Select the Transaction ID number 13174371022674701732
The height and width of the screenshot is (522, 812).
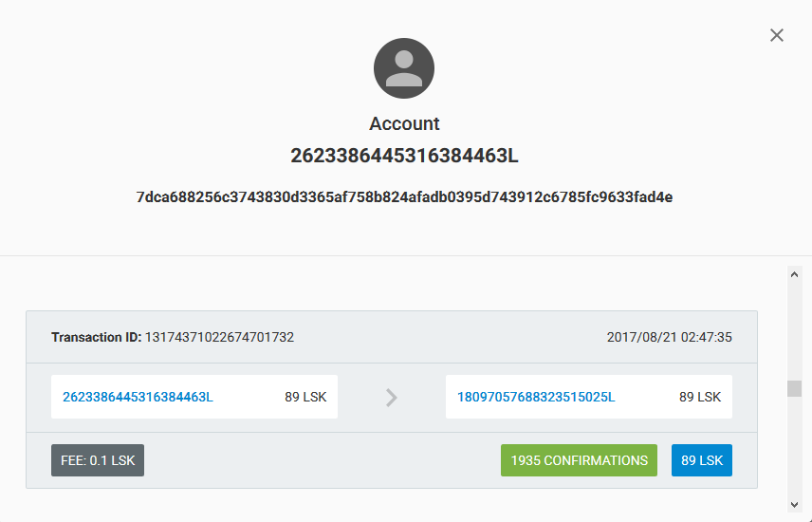point(219,337)
